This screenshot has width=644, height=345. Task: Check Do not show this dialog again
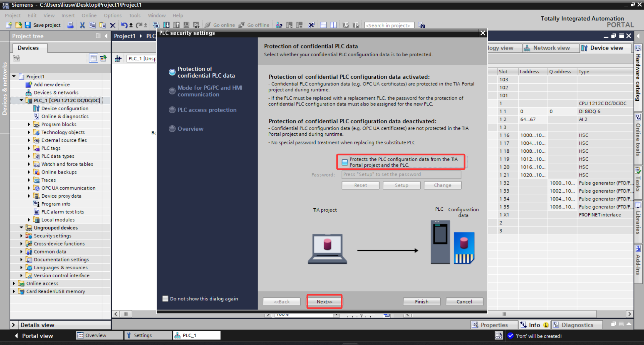click(165, 298)
